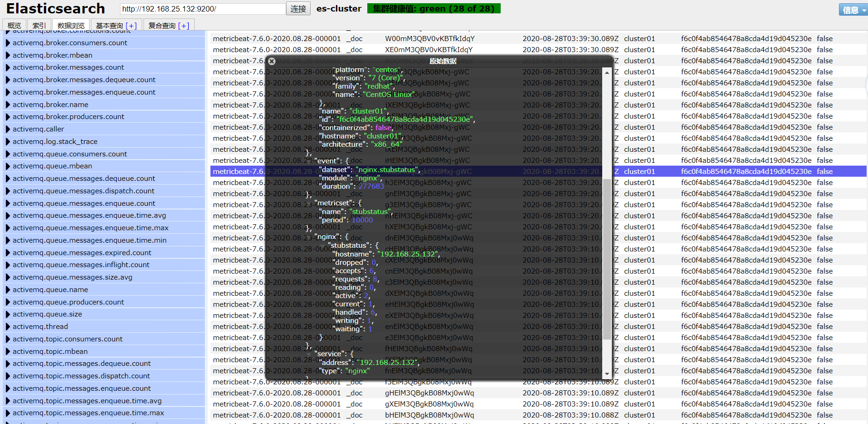
Task: Click the raw data popup scrollbar thumb
Action: [607, 259]
